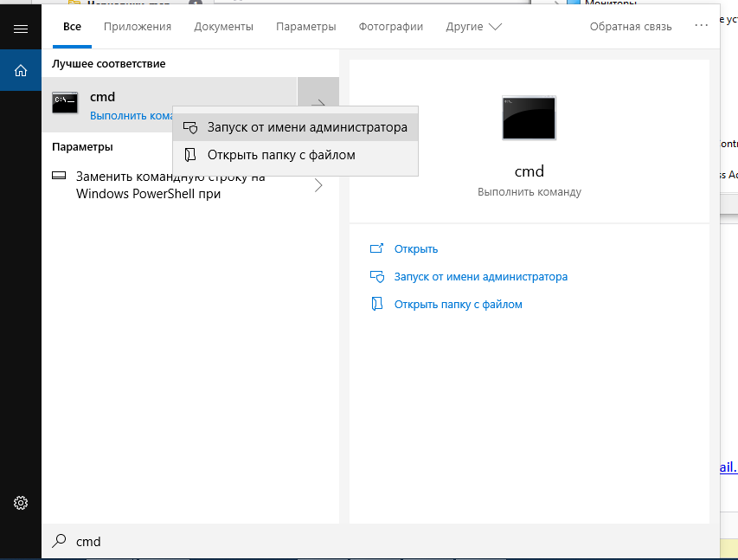Click the Home icon in sidebar
Screen dimensions: 738x560
21,70
